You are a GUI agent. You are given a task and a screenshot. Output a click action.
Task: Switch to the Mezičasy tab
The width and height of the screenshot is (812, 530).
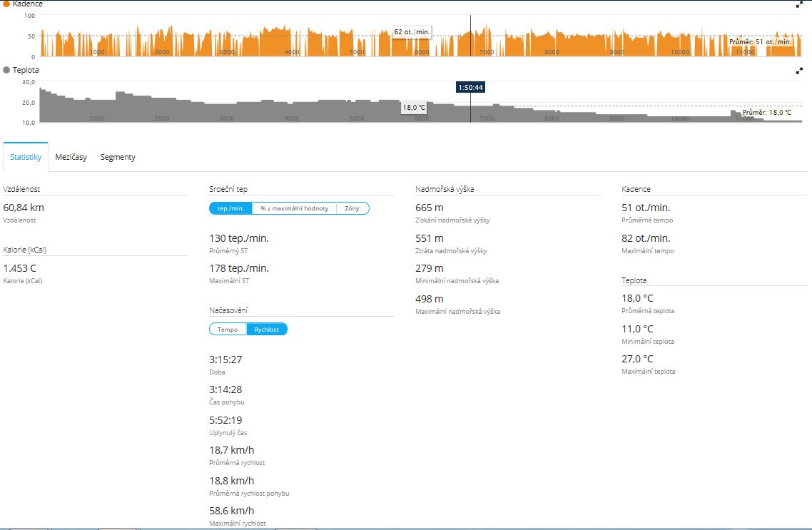pyautogui.click(x=71, y=157)
